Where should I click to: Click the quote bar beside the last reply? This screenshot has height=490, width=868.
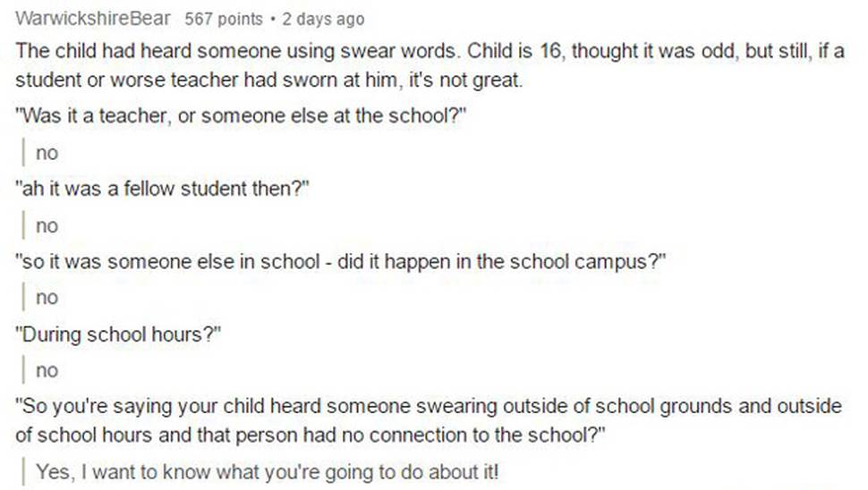(23, 472)
